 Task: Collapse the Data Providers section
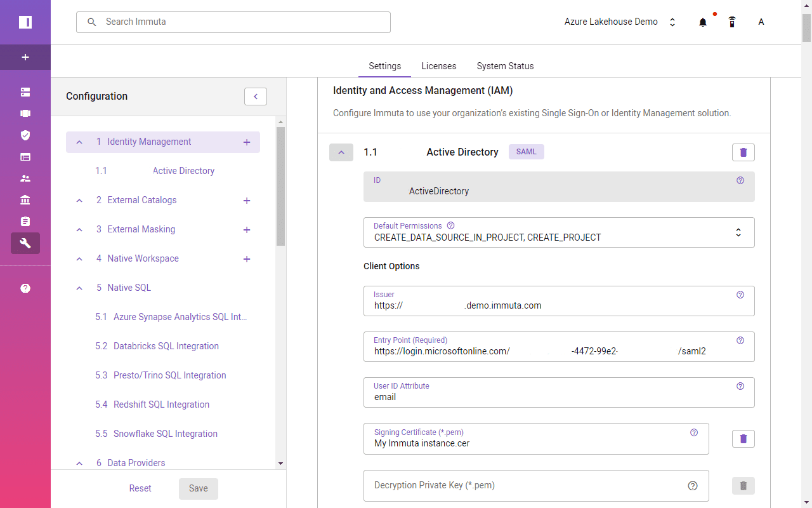[79, 464]
